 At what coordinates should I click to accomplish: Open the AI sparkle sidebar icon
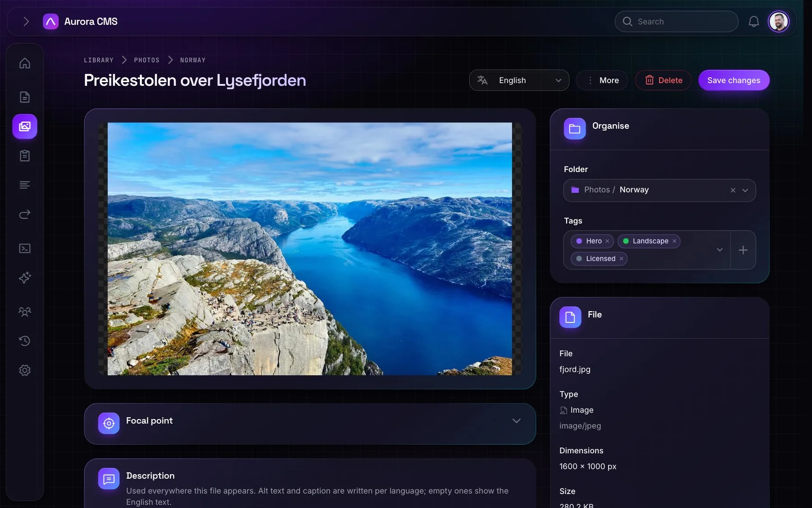(x=25, y=278)
